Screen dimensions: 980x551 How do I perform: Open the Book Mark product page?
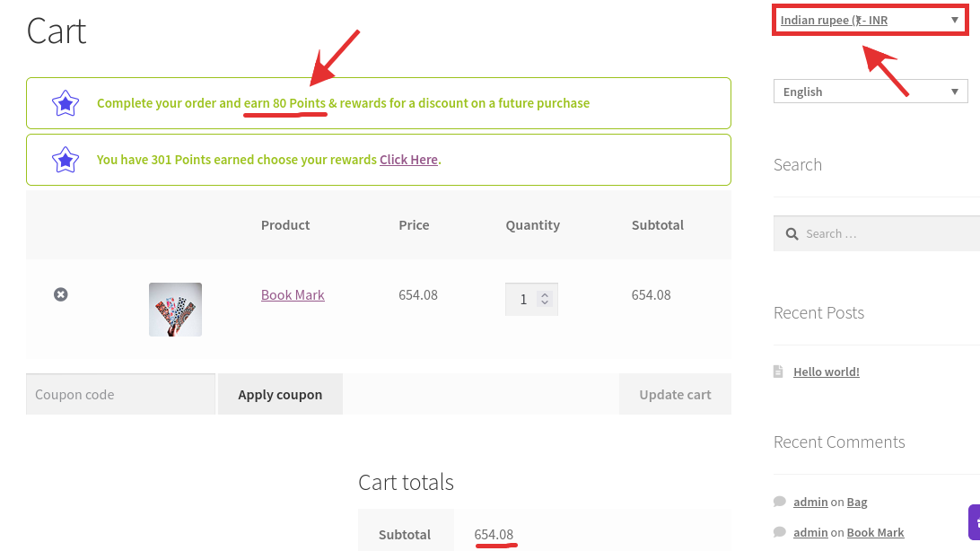tap(293, 294)
